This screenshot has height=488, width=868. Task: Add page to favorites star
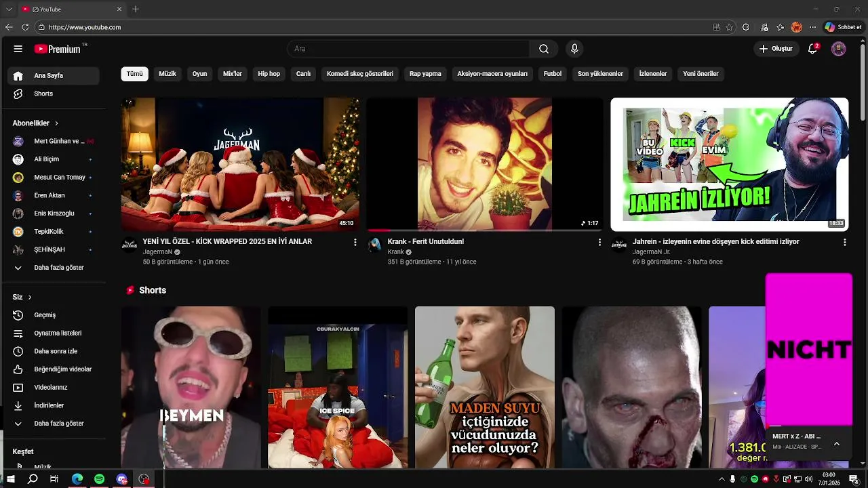(x=730, y=27)
